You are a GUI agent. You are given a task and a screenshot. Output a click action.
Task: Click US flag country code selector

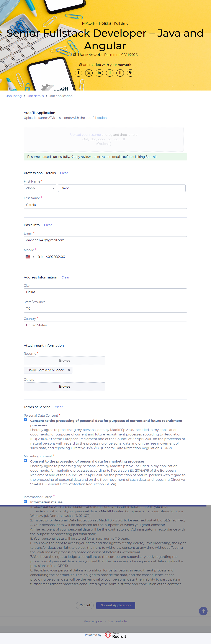(x=30, y=257)
